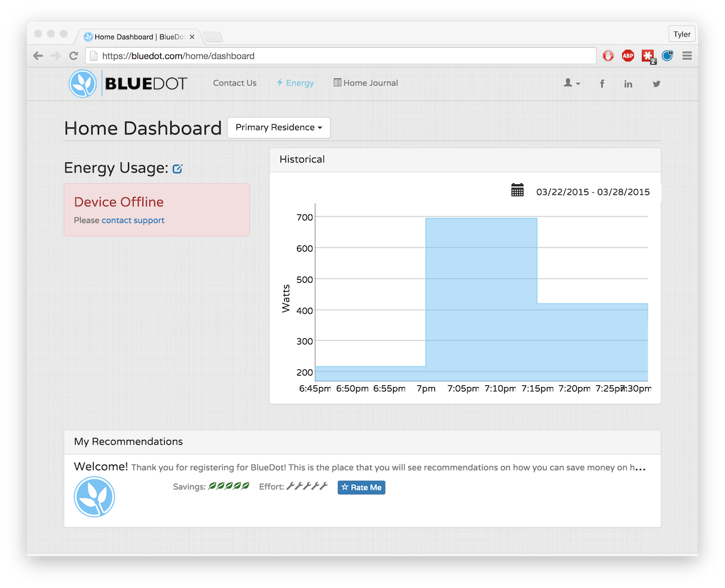Open the Facebook link icon
This screenshot has width=725, height=588.
pyautogui.click(x=602, y=84)
